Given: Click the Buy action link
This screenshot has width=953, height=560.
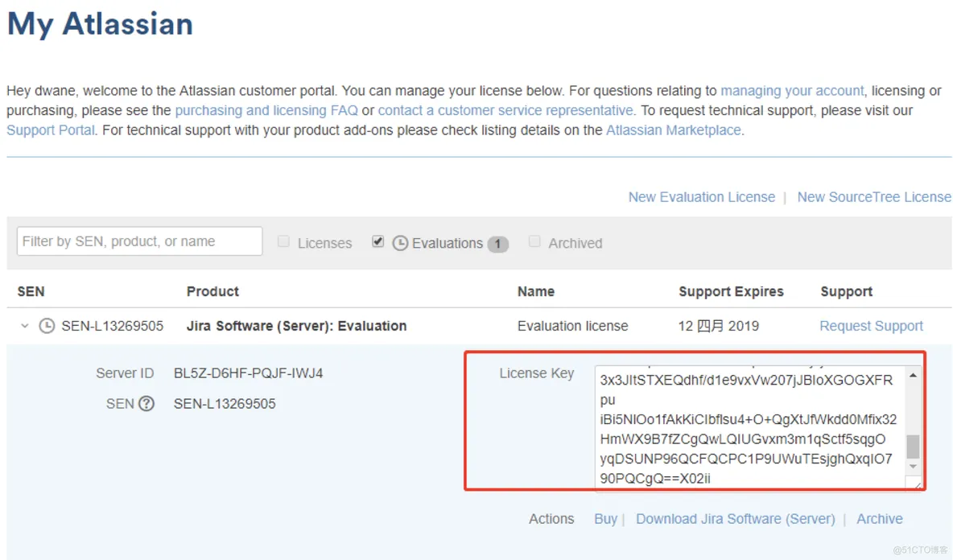Looking at the screenshot, I should (605, 519).
